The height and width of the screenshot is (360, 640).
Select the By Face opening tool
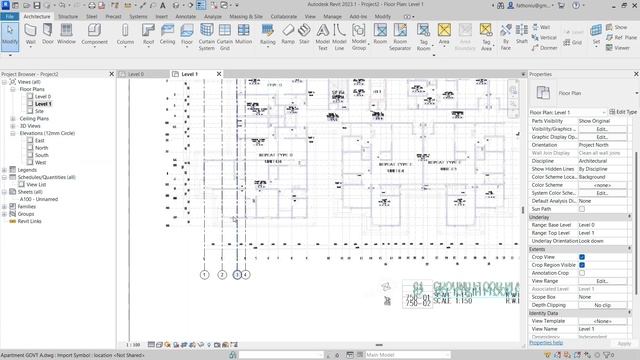point(506,37)
